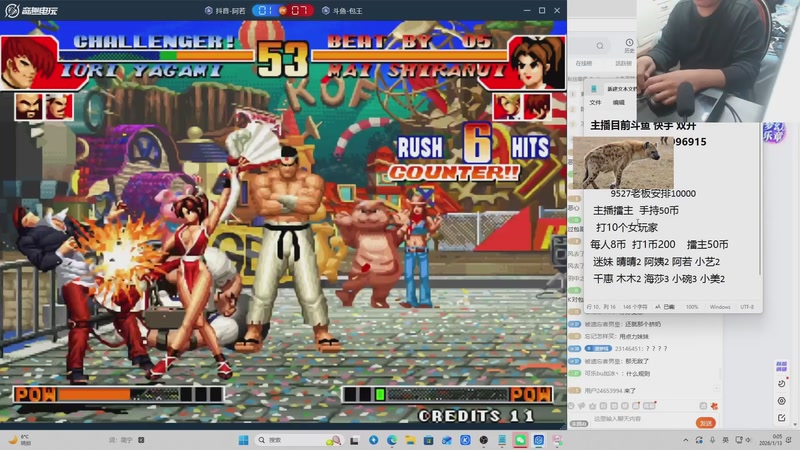The height and width of the screenshot is (450, 800).
Task: Switch to the 活跃榜 tab
Action: click(x=623, y=63)
